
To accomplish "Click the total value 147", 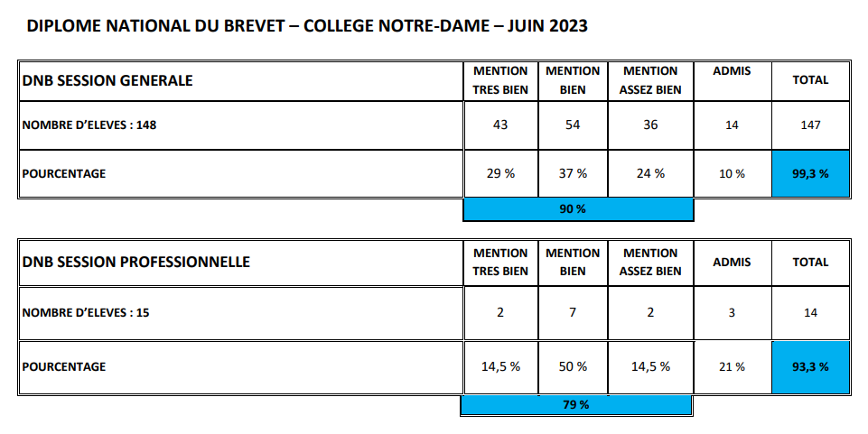I will click(810, 125).
